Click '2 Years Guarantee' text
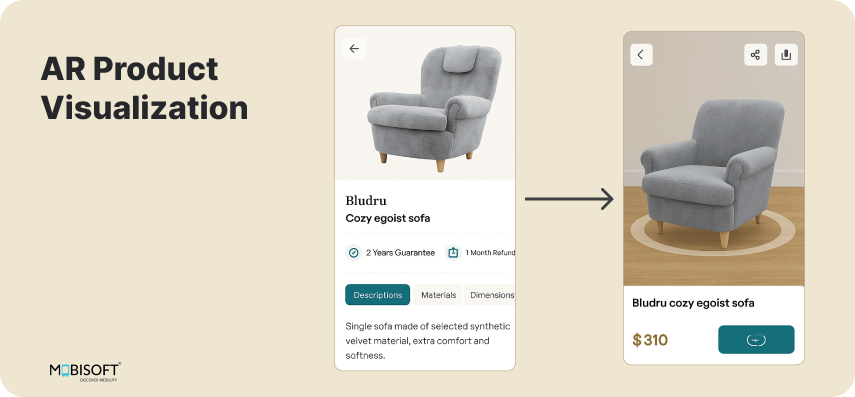The width and height of the screenshot is (855, 397). (400, 252)
